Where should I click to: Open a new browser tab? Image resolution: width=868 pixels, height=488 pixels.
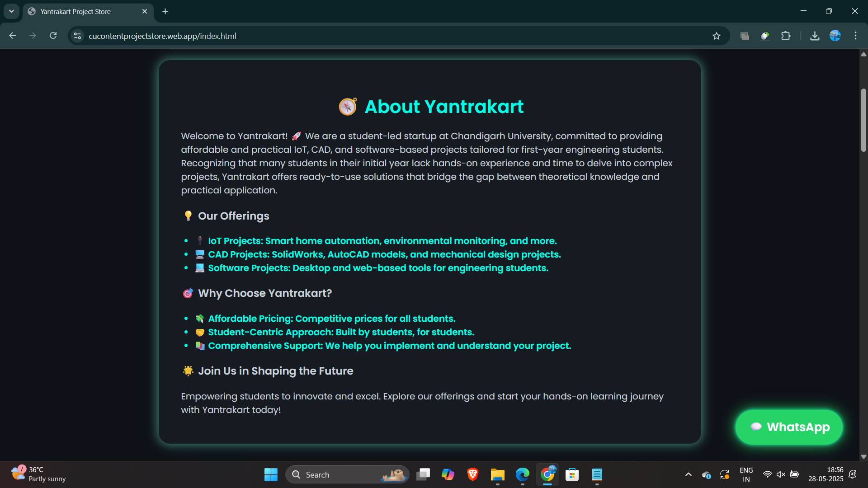165,11
